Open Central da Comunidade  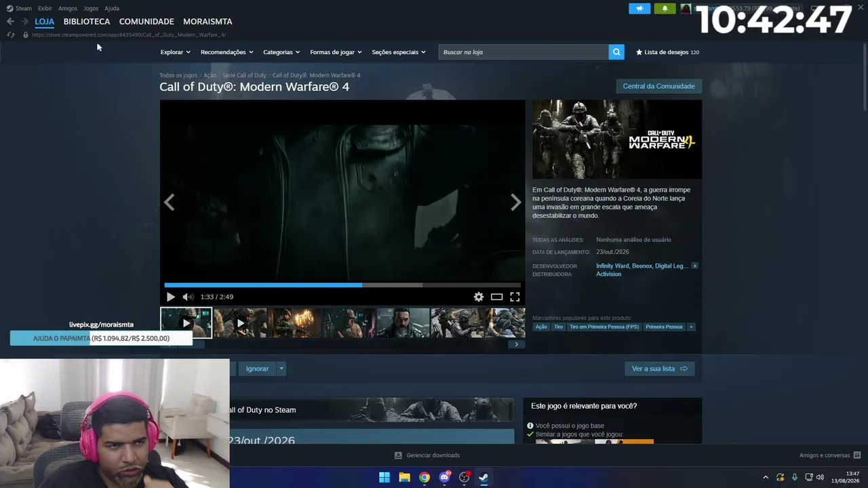click(658, 86)
